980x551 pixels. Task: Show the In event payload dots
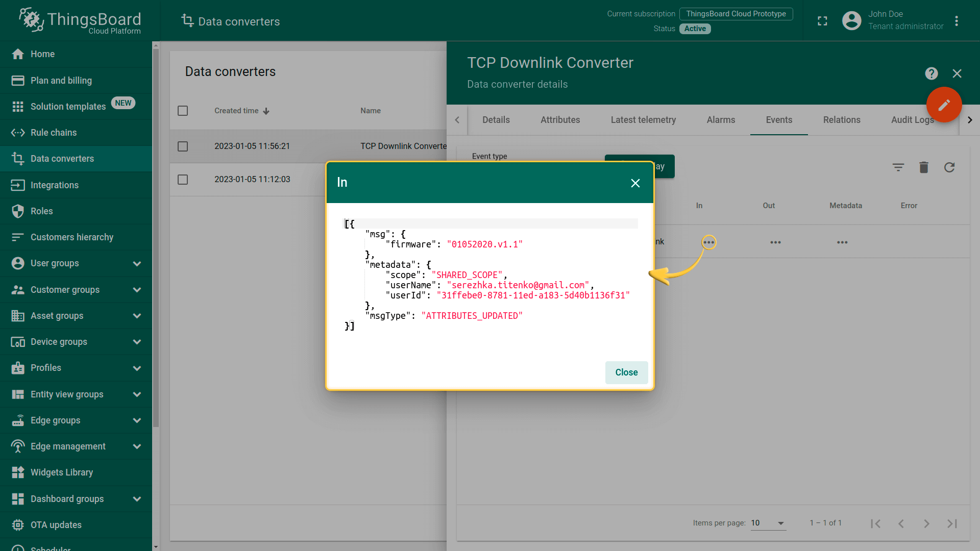coord(709,242)
